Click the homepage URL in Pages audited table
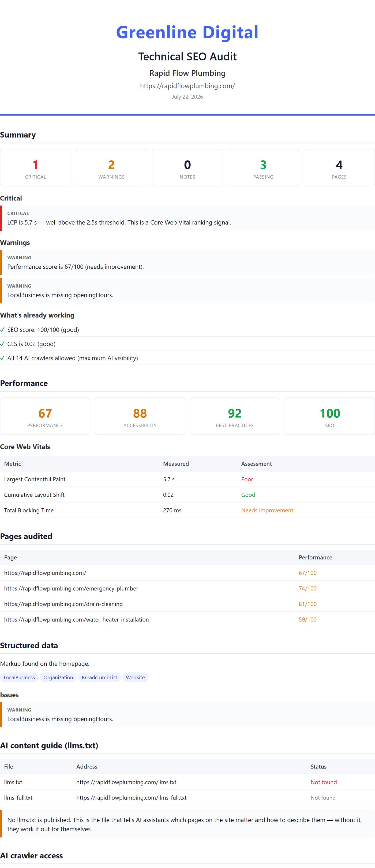The image size is (375, 868). coord(45,573)
